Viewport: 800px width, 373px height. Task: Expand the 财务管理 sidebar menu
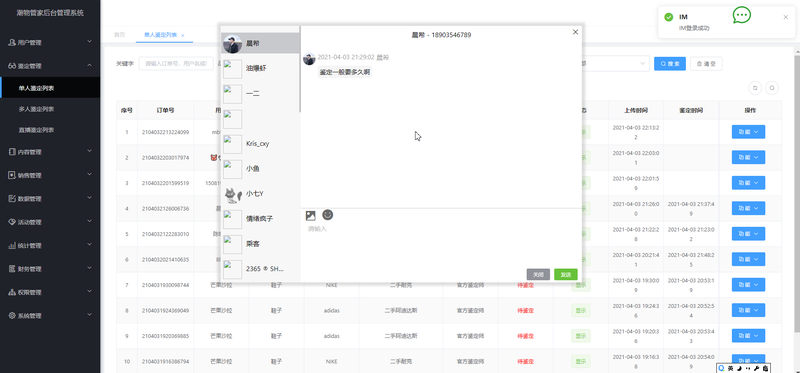tap(50, 268)
